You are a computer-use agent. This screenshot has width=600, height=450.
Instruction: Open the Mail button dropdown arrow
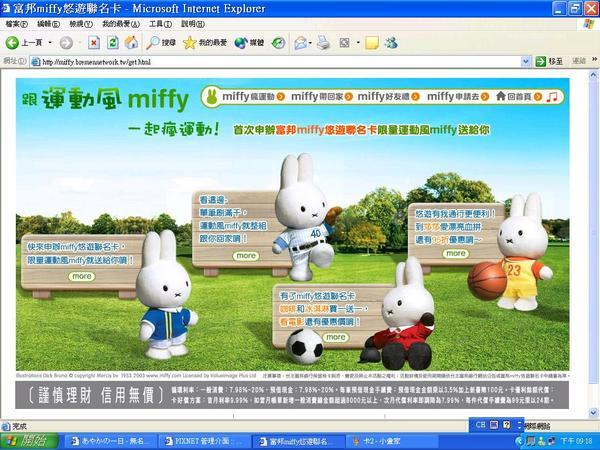coord(310,43)
